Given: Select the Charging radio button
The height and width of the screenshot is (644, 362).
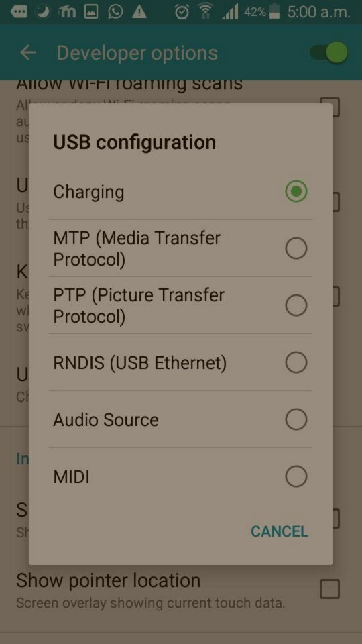Looking at the screenshot, I should (x=296, y=191).
